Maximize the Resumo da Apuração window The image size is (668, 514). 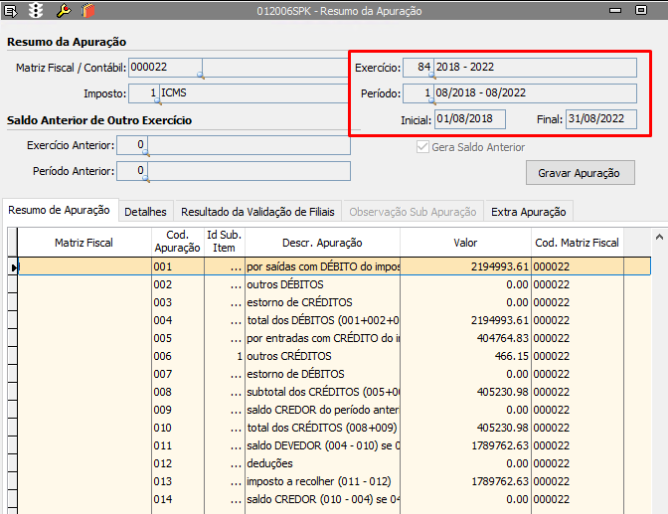(x=641, y=11)
